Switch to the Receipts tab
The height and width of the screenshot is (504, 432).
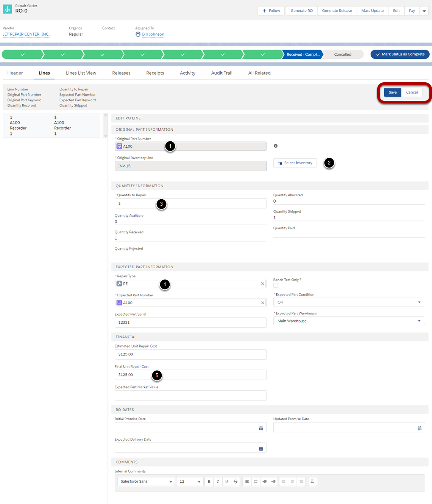pos(155,73)
